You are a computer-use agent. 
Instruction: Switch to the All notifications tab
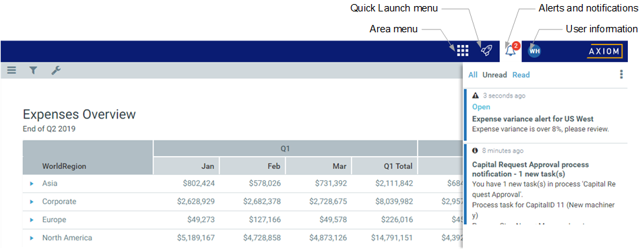[473, 75]
